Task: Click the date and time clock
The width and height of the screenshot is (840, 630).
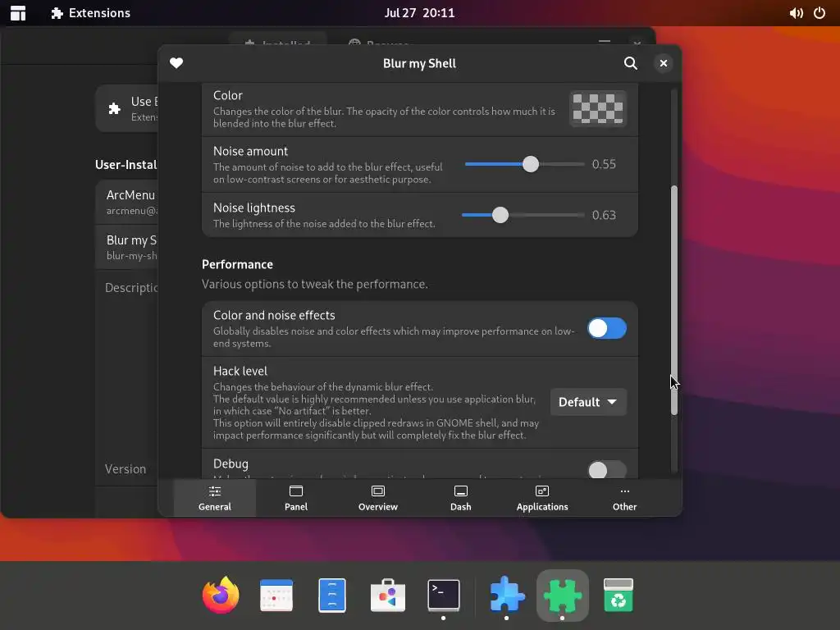Action: (x=419, y=13)
